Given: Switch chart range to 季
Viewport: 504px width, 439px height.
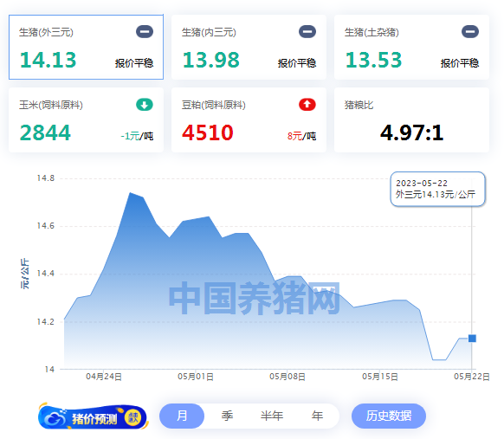Looking at the screenshot, I should point(227,416).
